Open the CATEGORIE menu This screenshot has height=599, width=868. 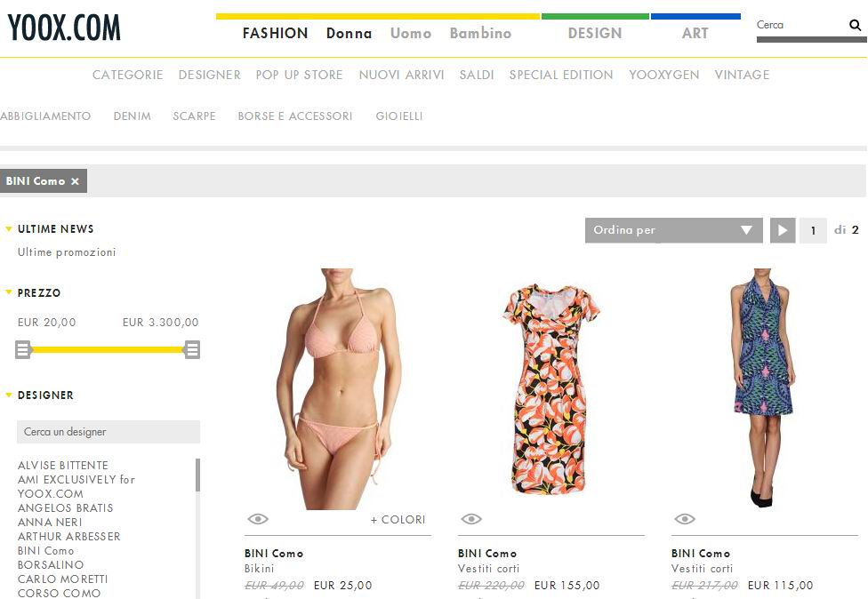tap(128, 75)
